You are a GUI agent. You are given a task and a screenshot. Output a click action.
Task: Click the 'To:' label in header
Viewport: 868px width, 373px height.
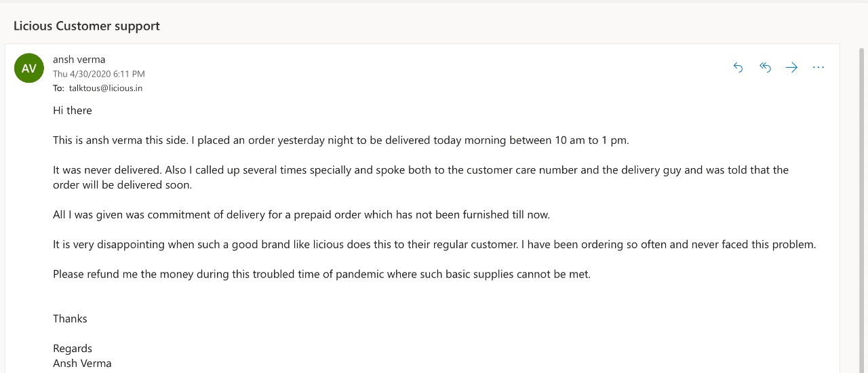click(58, 88)
